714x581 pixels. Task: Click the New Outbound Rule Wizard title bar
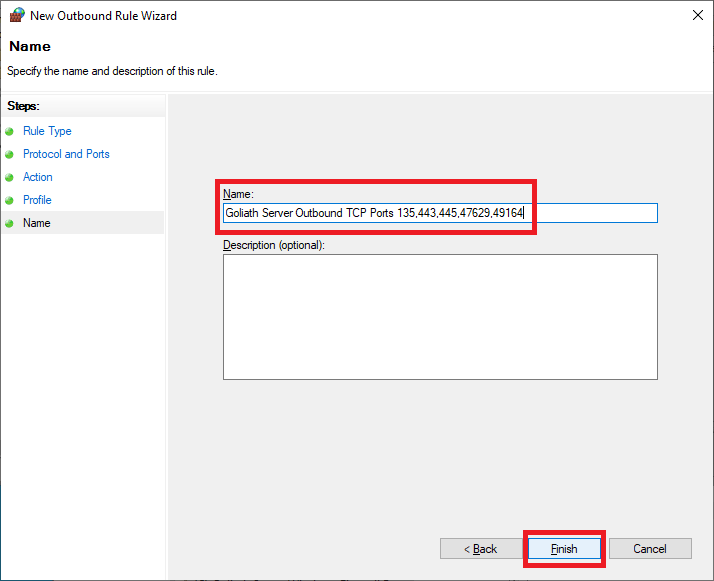pos(350,16)
